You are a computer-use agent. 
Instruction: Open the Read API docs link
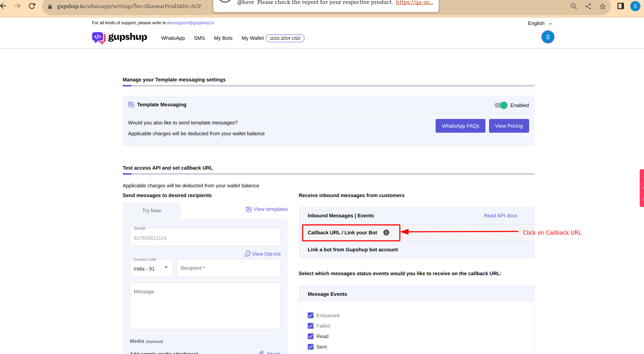pyautogui.click(x=501, y=216)
